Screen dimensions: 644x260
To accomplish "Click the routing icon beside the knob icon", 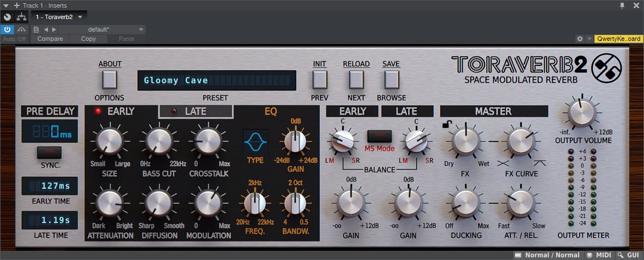I will pos(21,17).
